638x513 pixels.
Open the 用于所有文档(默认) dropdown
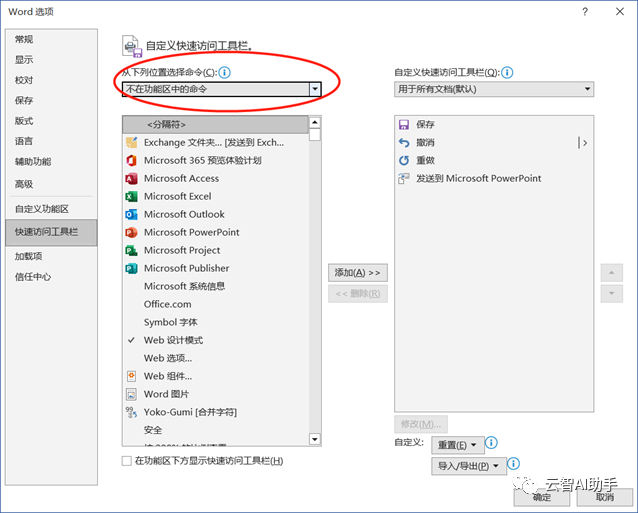494,89
